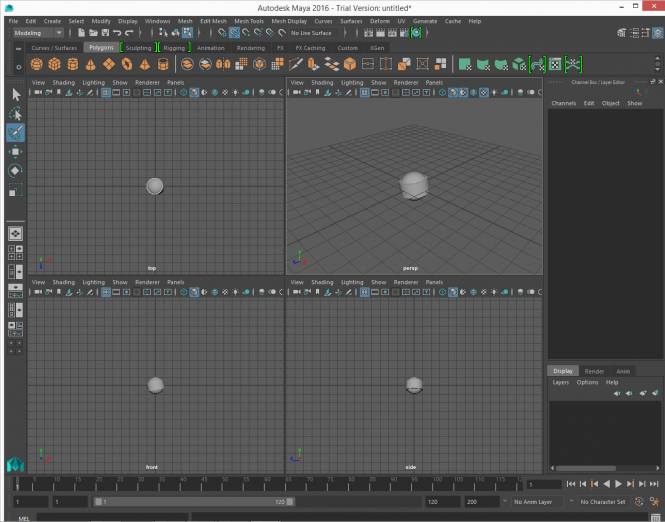Click the Multi-Cut tool shelf icon

(296, 64)
